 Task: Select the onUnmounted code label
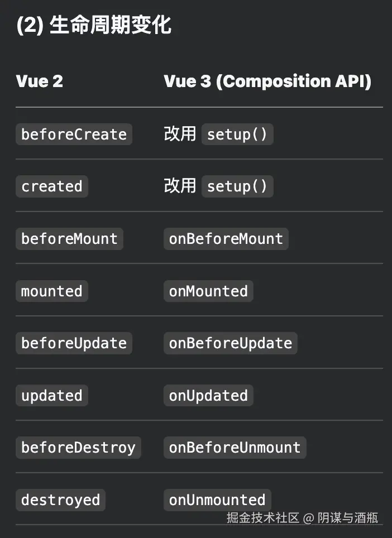(217, 500)
